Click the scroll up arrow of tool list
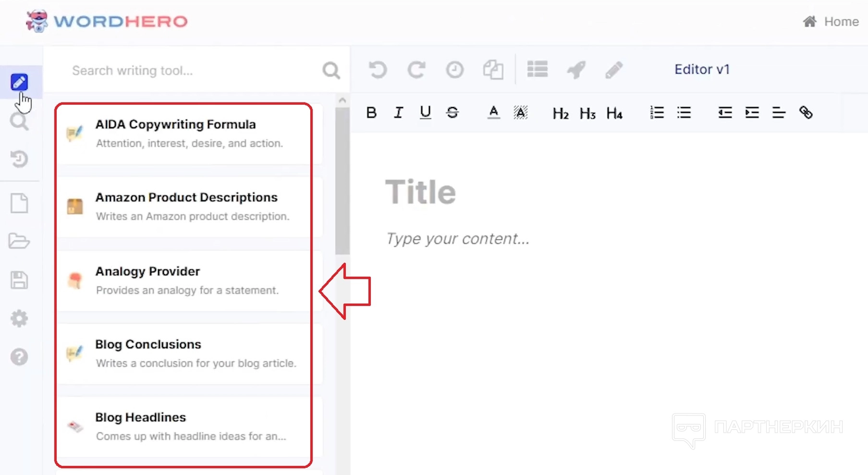This screenshot has width=868, height=475. (x=342, y=100)
